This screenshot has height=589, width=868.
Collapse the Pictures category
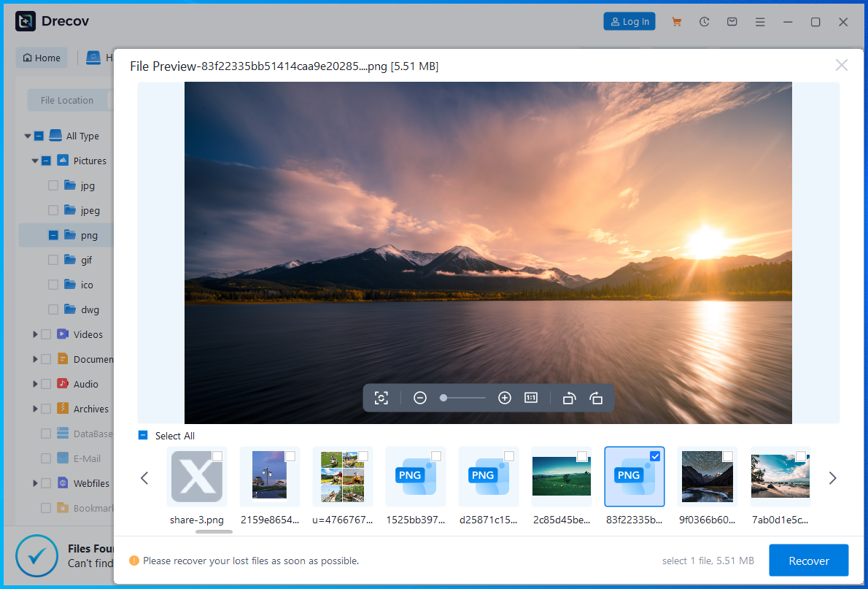(34, 161)
